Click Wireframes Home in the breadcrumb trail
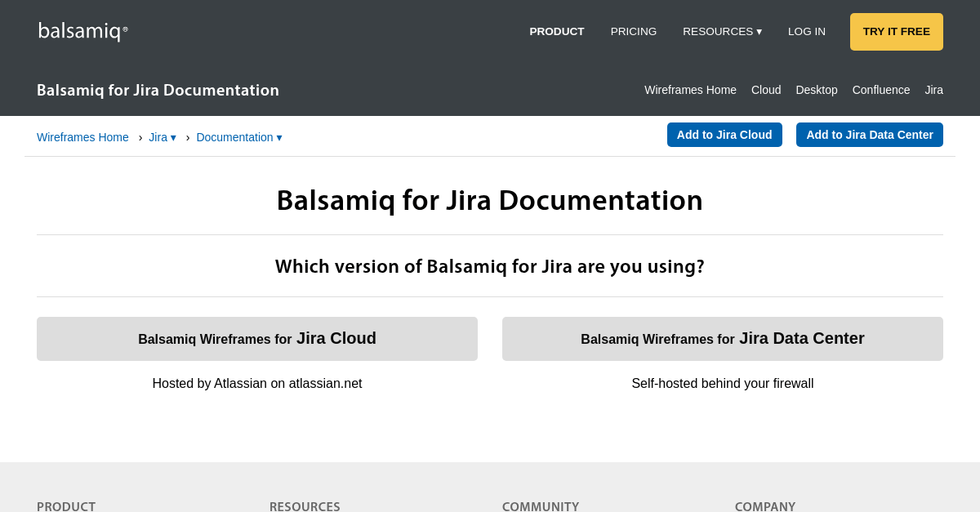The height and width of the screenshot is (512, 980). pos(82,137)
